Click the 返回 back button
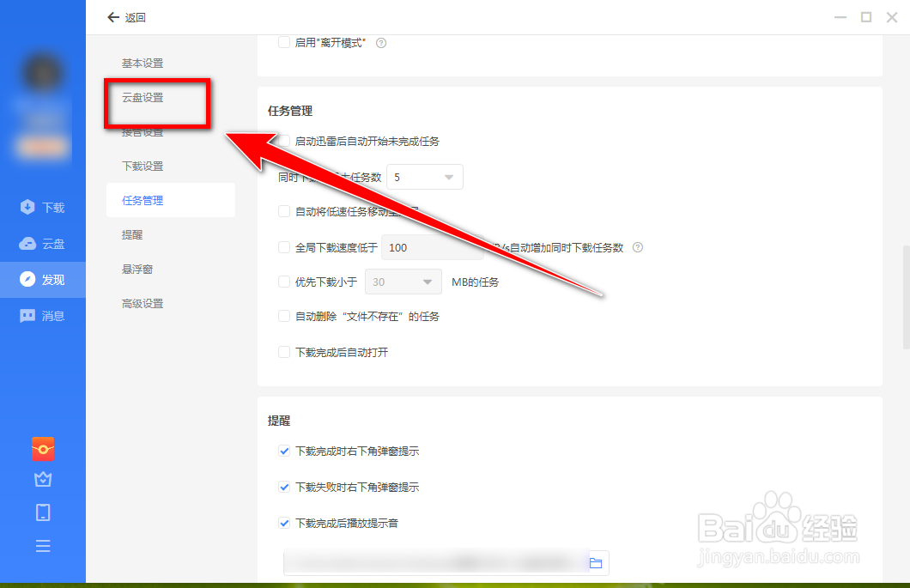 125,16
